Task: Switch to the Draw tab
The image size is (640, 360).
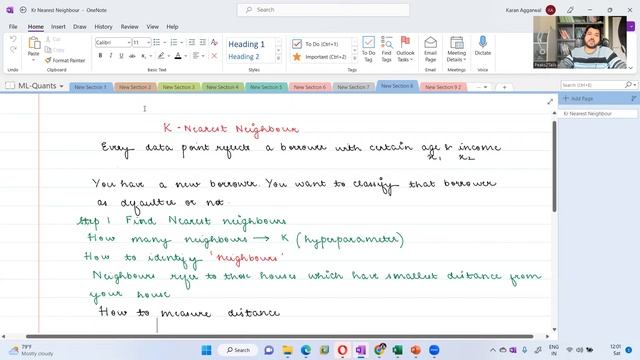Action: 80,27
